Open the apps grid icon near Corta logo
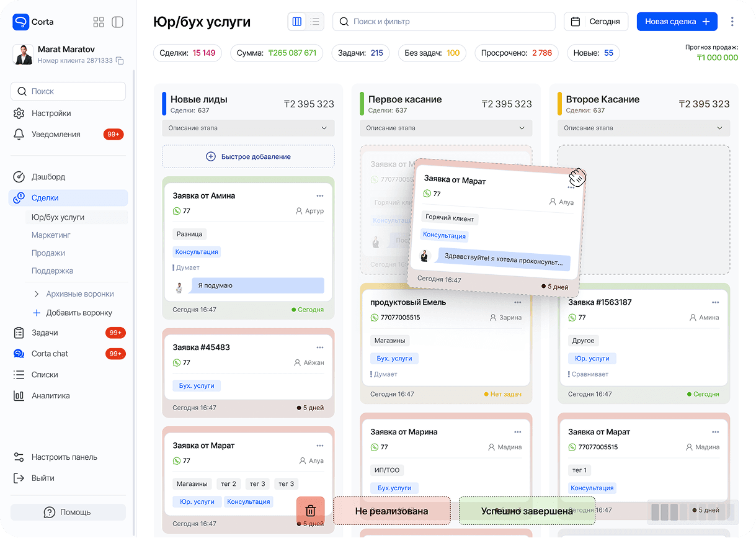Screen dimensions: 756x538 (x=98, y=21)
